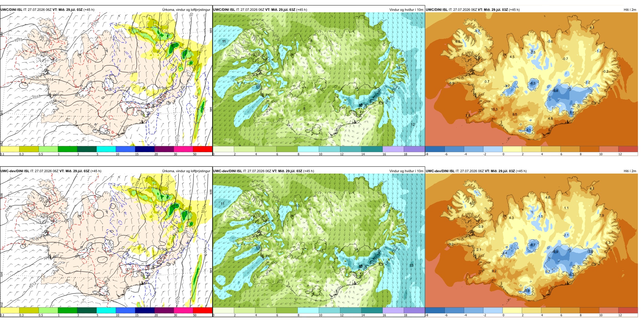Click the 1.3 temperature value on UWC-dev map

coord(608,243)
